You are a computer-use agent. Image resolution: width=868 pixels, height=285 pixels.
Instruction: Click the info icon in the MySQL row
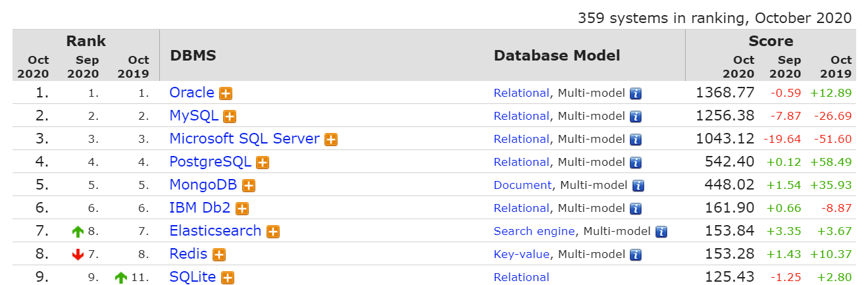click(x=636, y=117)
